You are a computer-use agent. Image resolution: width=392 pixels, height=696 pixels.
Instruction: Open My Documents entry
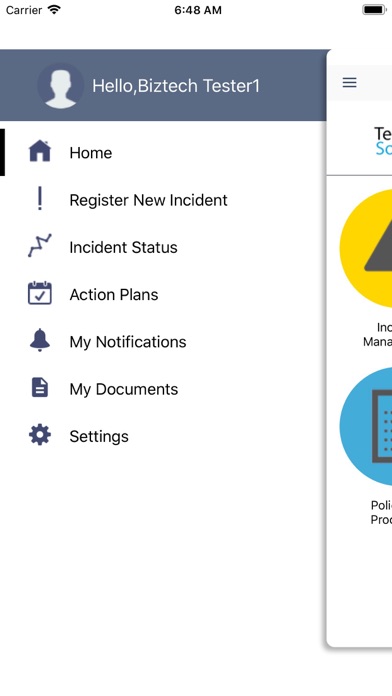[163, 389]
